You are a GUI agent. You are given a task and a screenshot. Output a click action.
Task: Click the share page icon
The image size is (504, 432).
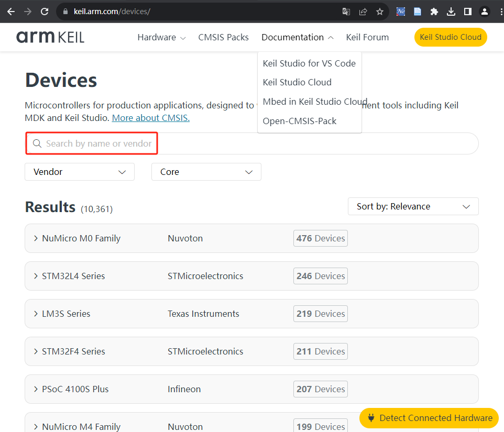coord(363,12)
